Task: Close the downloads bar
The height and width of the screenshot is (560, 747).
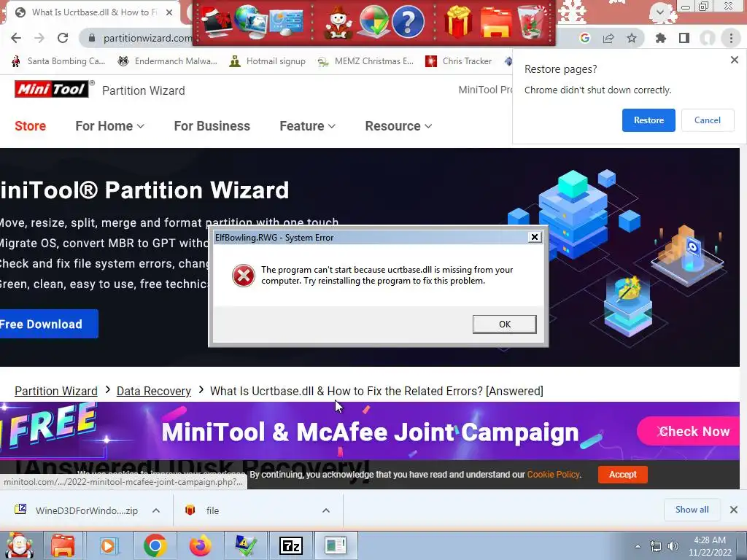Action: [x=734, y=510]
